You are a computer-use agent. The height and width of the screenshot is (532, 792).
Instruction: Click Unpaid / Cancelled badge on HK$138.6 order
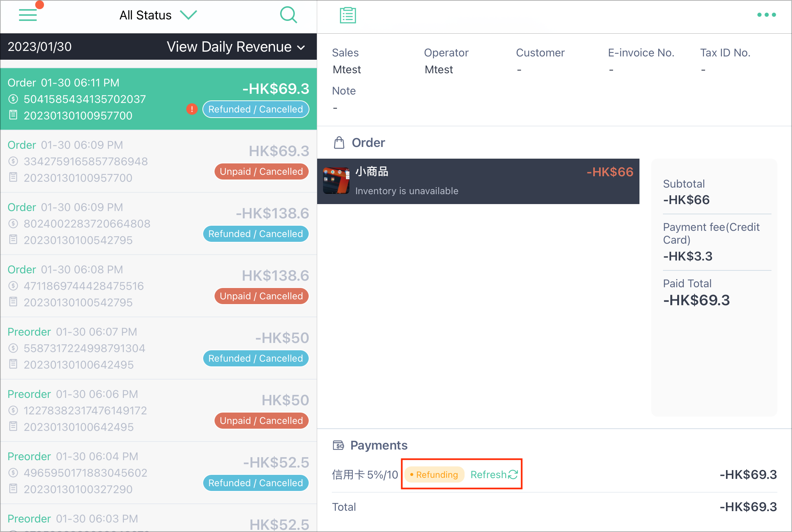pos(261,296)
